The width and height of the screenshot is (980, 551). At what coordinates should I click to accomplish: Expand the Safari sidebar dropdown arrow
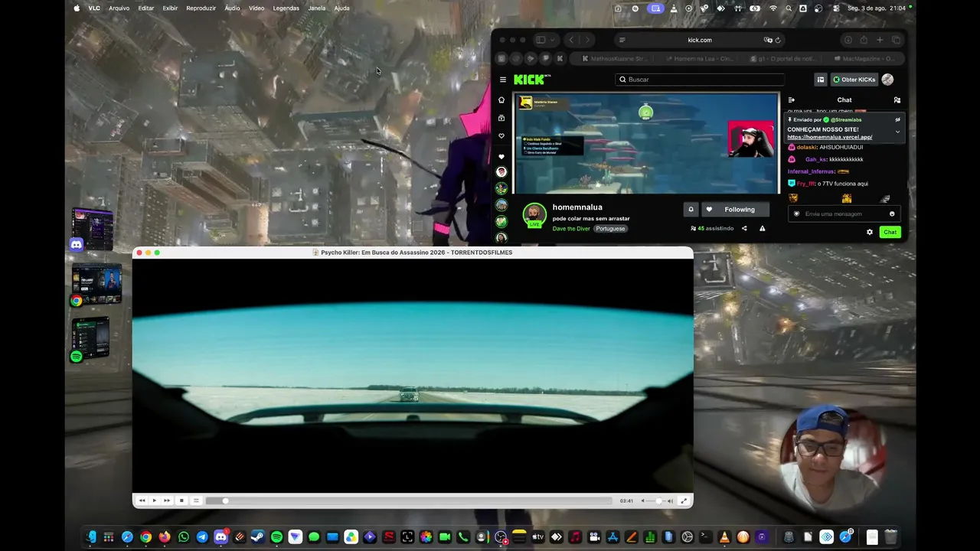click(x=551, y=40)
